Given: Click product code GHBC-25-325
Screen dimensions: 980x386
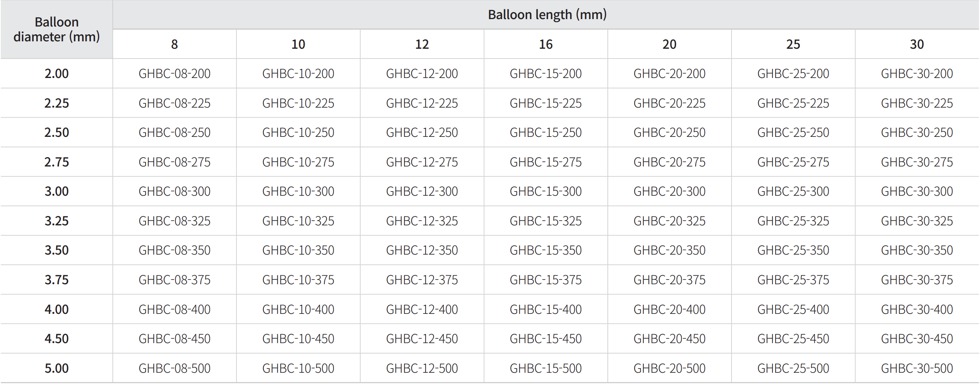Looking at the screenshot, I should [x=793, y=221].
